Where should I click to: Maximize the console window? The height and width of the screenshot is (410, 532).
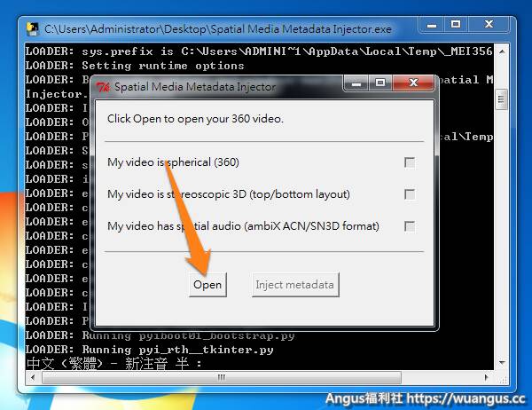point(456,25)
